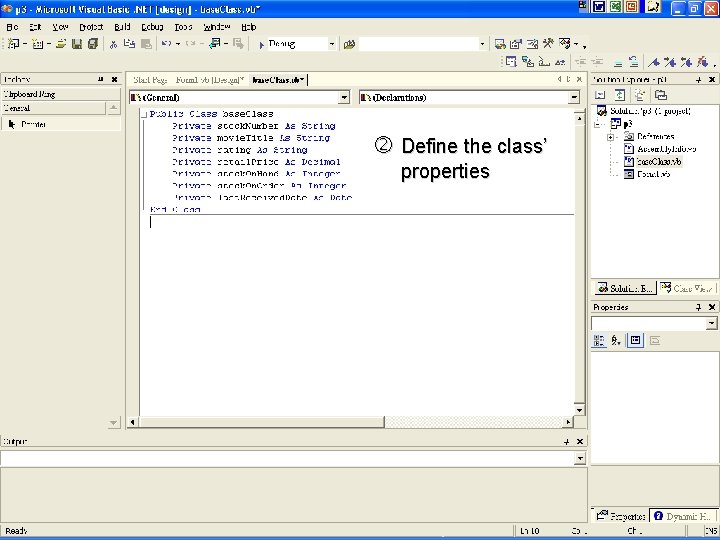The image size is (720, 540).
Task: Open the Properties window object dropdown
Action: point(711,323)
